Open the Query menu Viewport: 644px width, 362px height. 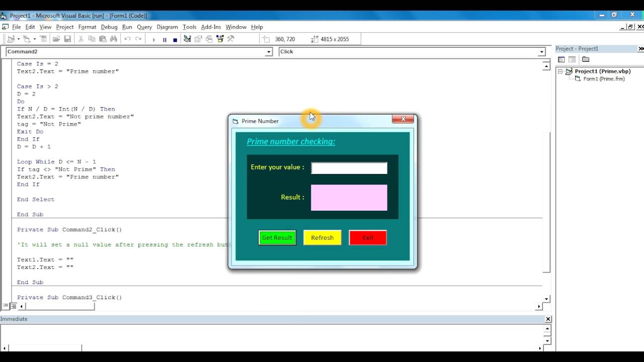pos(144,27)
